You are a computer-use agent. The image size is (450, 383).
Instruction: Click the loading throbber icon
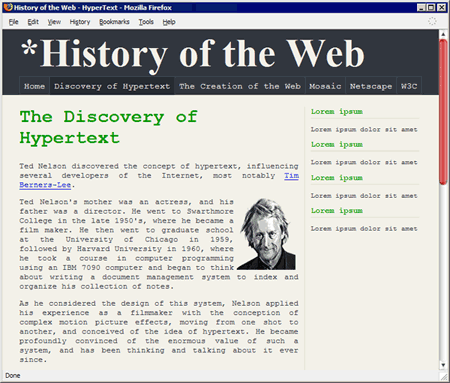tap(432, 21)
